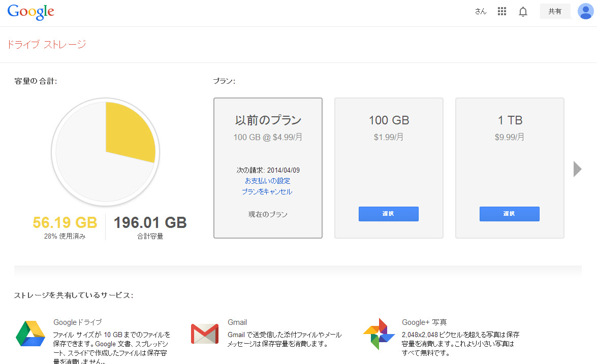The height and width of the screenshot is (364, 597).
Task: Show more plans with the right arrow
Action: click(577, 169)
